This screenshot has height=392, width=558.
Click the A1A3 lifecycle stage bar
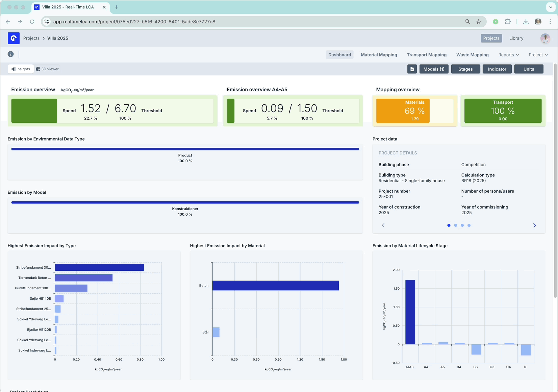click(410, 312)
